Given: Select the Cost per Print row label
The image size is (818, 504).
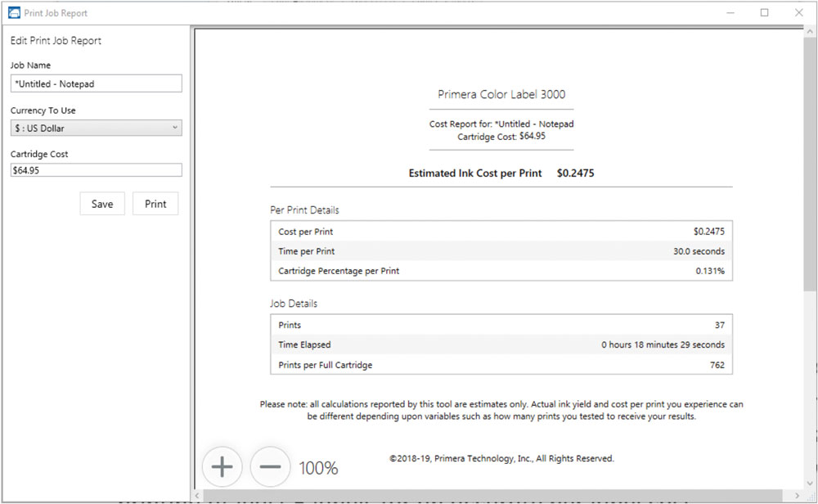Looking at the screenshot, I should tap(306, 232).
